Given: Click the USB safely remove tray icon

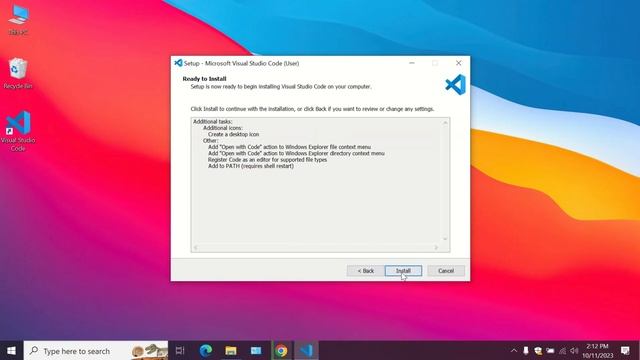Looking at the screenshot, I should pyautogui.click(x=526, y=351).
